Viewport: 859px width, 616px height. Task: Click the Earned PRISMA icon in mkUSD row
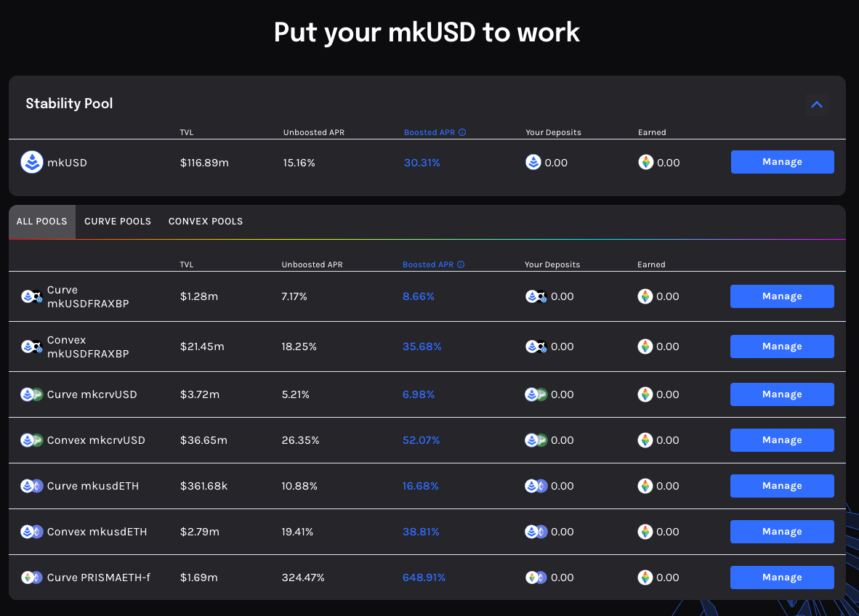click(x=645, y=163)
